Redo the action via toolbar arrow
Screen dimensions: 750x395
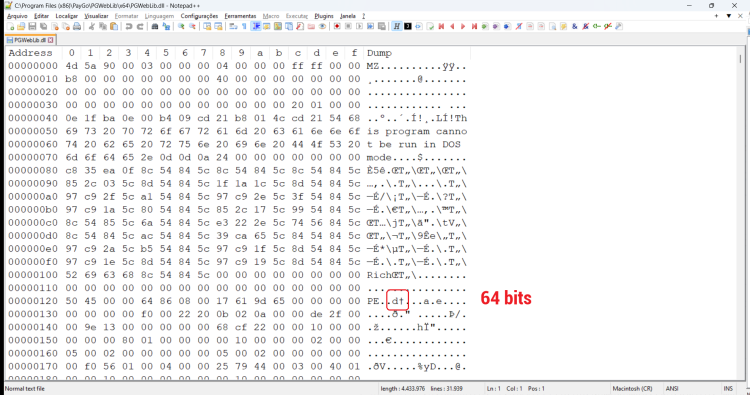click(140, 26)
